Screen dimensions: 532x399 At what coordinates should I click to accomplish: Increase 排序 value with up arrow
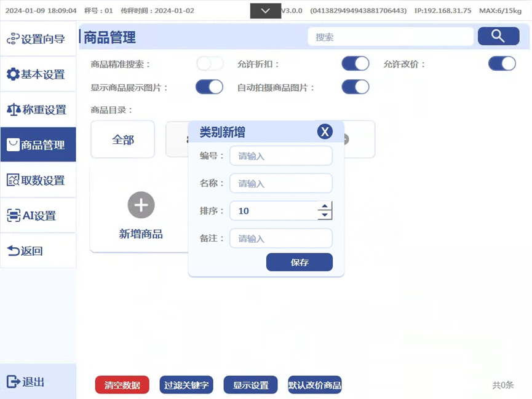tap(325, 206)
